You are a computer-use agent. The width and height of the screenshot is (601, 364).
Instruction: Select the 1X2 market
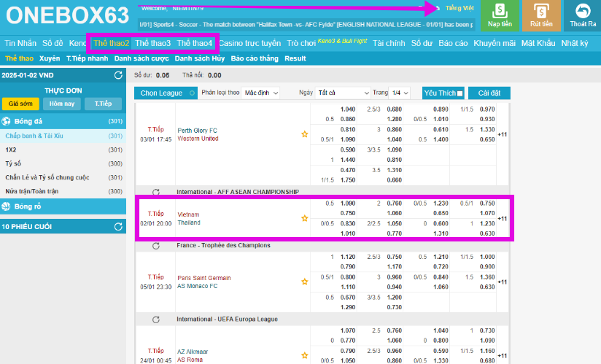(x=63, y=150)
